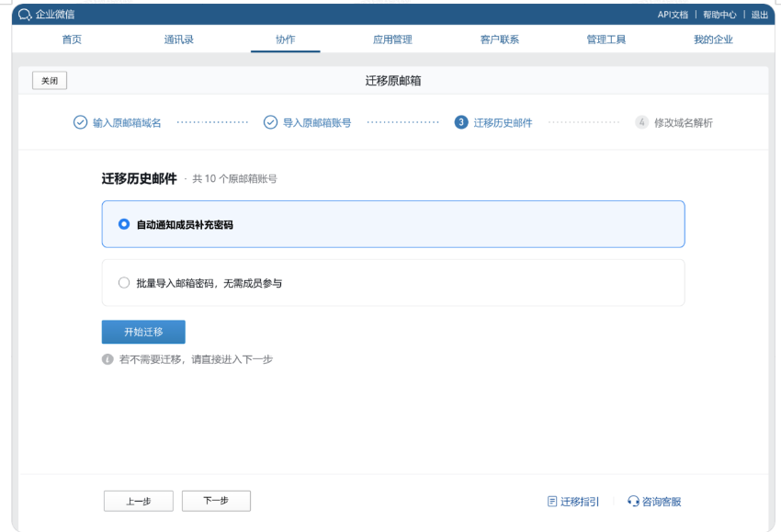Screen dimensions: 781x532
Task: Click the info icon before the skip-migration note
Action: point(109,359)
